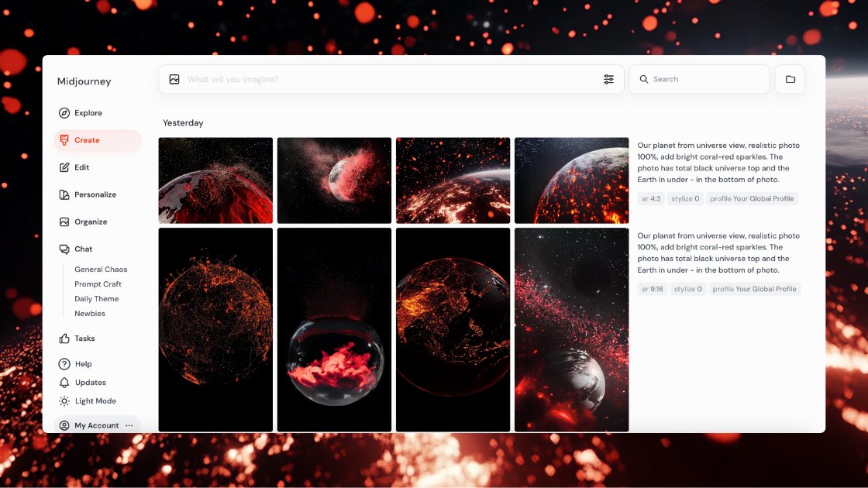The image size is (868, 488).
Task: Click the Explore compass icon
Action: click(x=64, y=113)
